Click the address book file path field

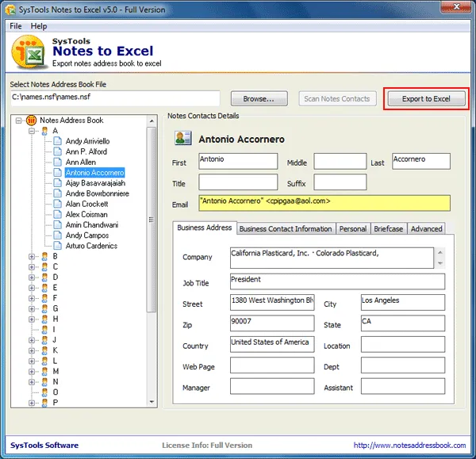pyautogui.click(x=115, y=98)
